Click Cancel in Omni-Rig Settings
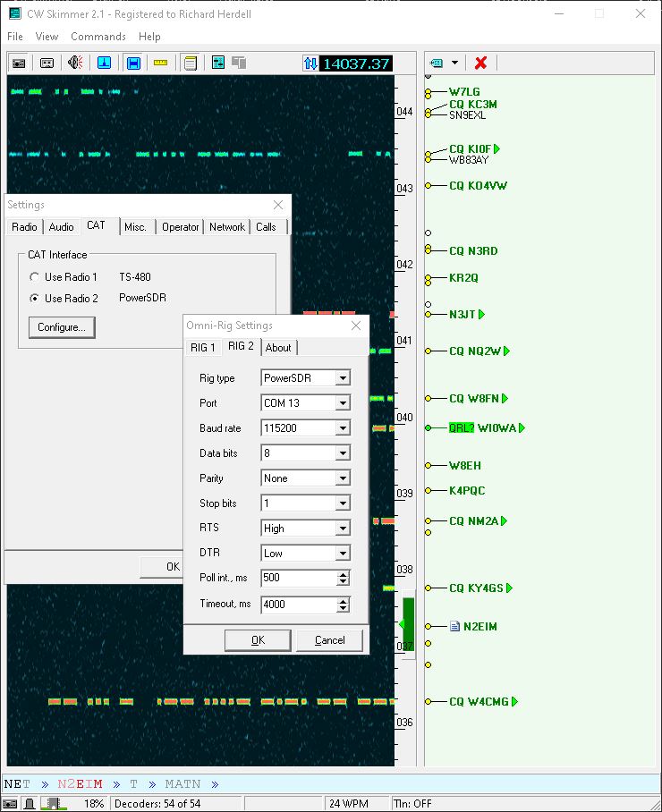Screen dimensions: 662x812 329,640
